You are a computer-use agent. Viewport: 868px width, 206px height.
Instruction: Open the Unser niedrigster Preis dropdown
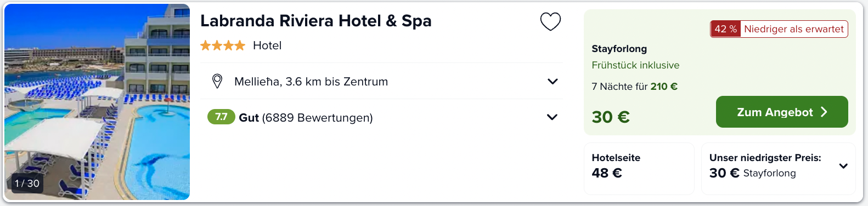843,165
